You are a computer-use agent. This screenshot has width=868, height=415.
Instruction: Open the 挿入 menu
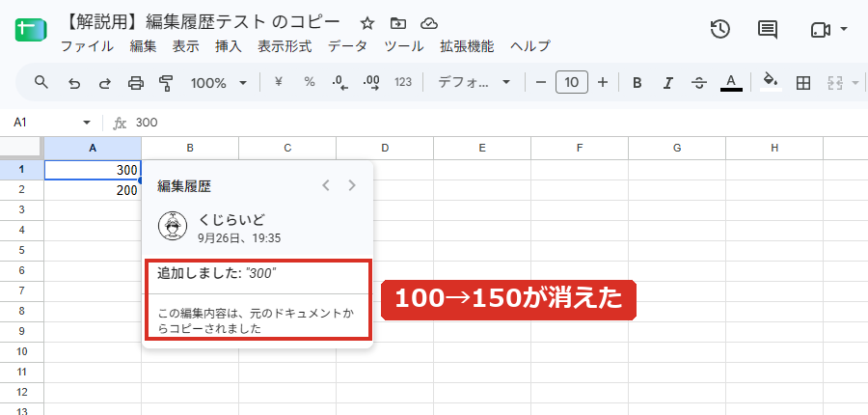[229, 46]
